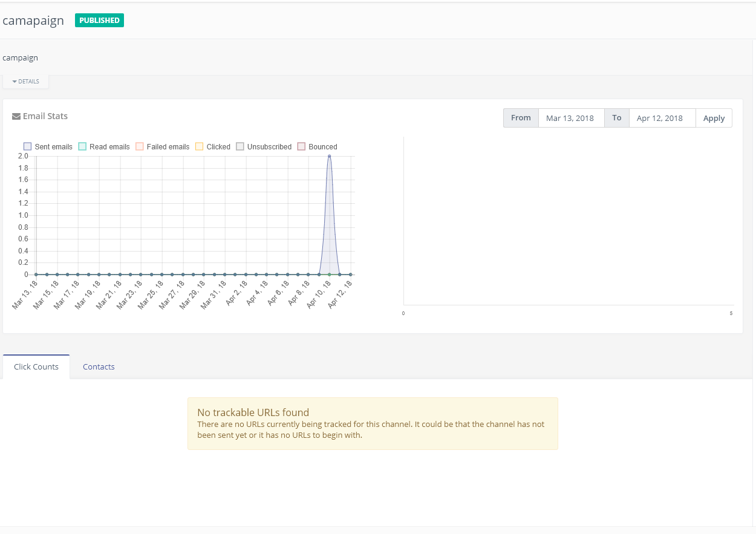Click the 'Mar 13, 18' axis label
The width and height of the screenshot is (756, 534).
click(x=26, y=295)
